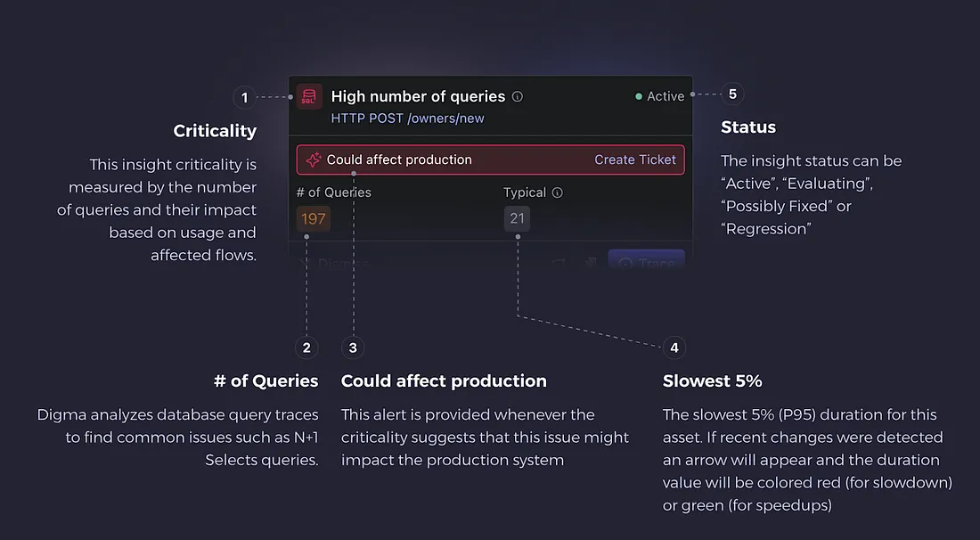Click the X icon beside Dismiss
Viewport: 980px width, 540px height.
pyautogui.click(x=305, y=262)
